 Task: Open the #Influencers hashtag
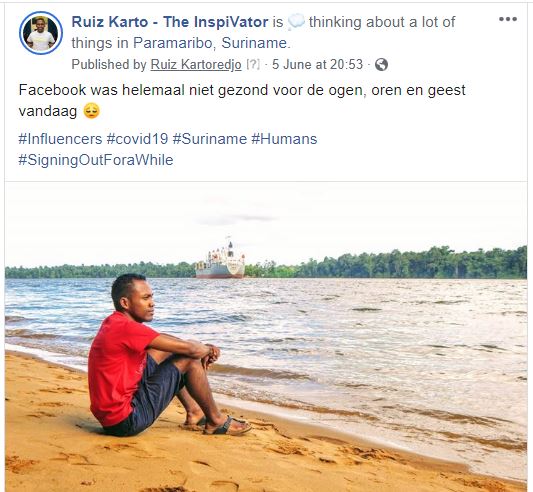click(x=60, y=139)
